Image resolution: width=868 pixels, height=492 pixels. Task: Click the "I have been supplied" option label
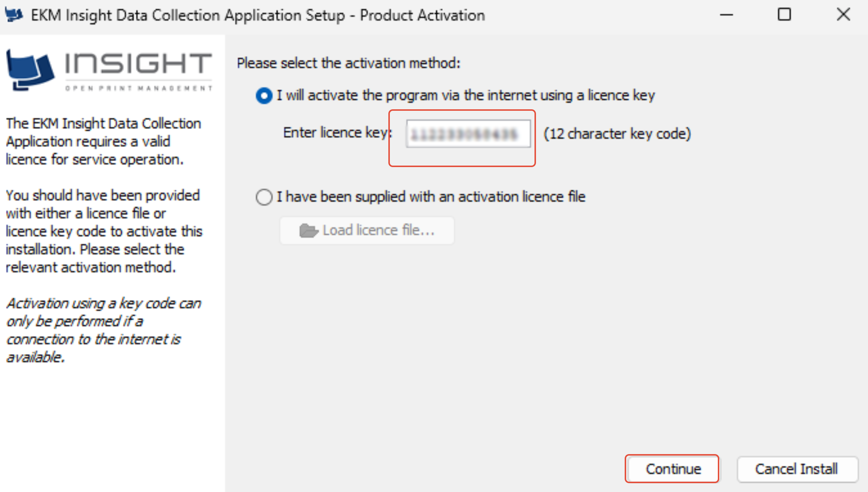click(x=431, y=197)
